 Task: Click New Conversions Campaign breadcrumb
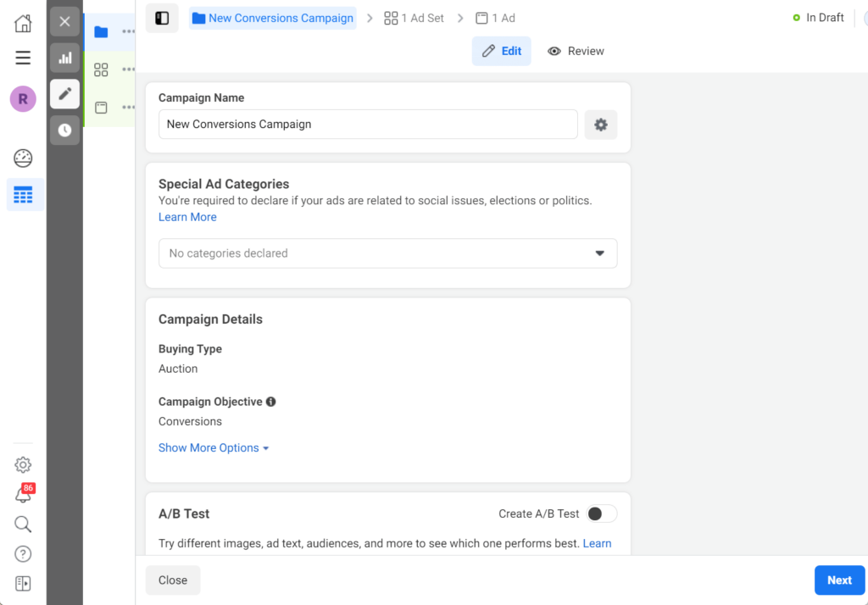click(x=272, y=19)
